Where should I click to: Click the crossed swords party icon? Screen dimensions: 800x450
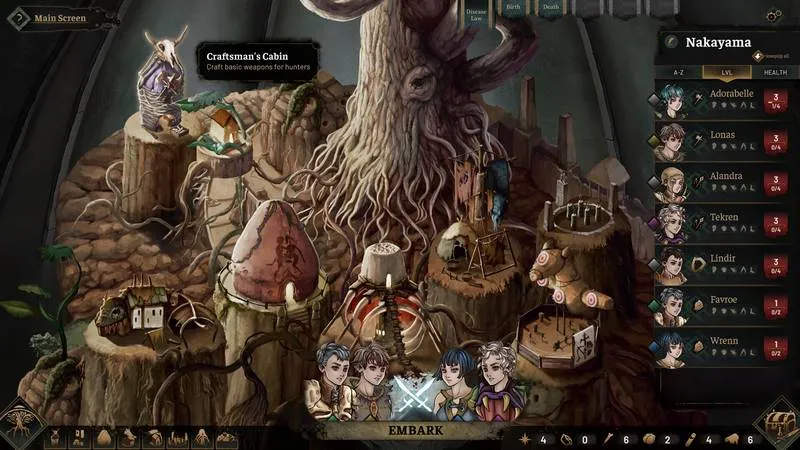tap(412, 393)
